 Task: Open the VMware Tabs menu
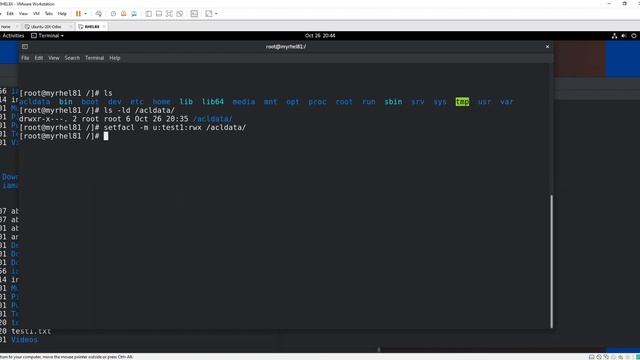49,13
